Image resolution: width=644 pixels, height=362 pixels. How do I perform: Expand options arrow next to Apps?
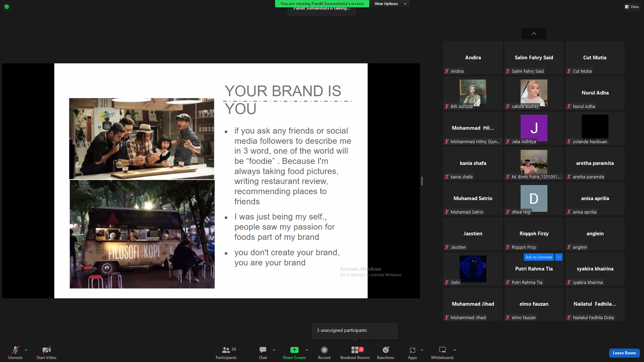[x=422, y=350]
